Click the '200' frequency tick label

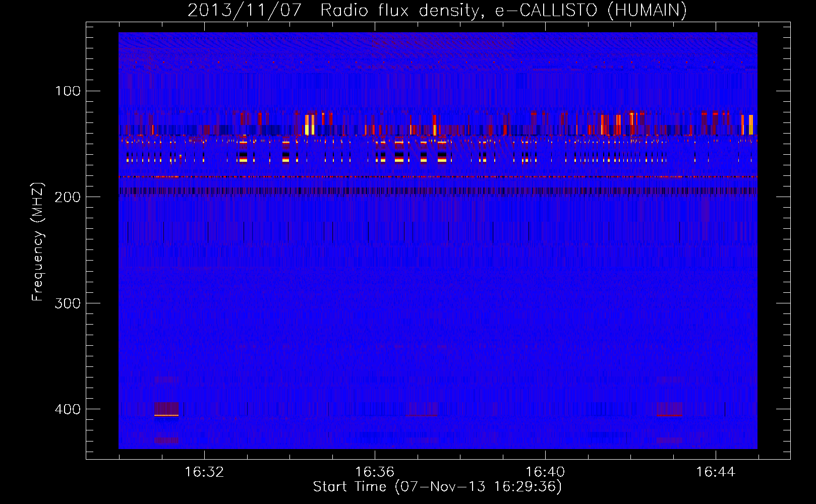point(68,197)
